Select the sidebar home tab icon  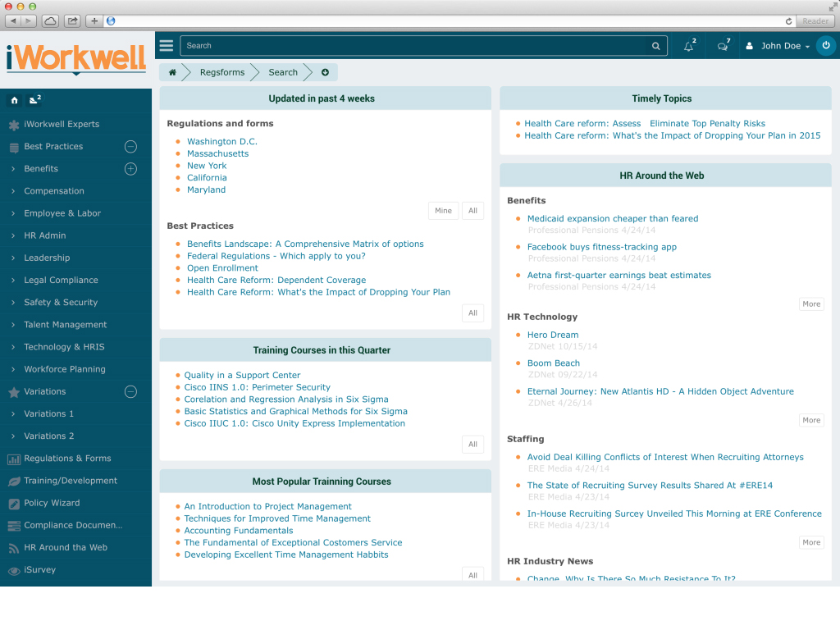pos(15,100)
